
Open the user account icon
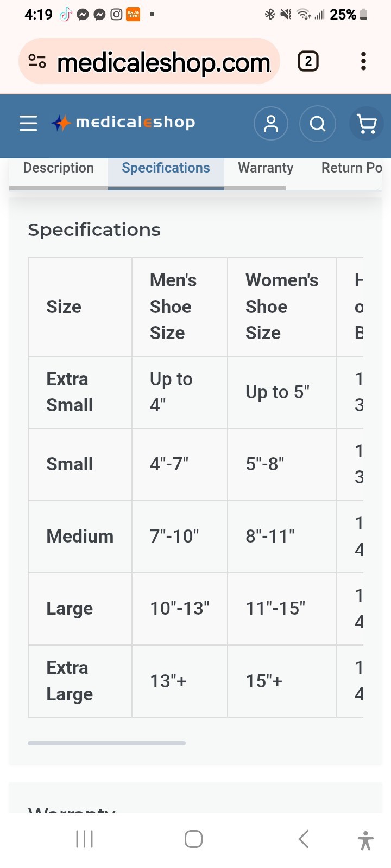270,124
